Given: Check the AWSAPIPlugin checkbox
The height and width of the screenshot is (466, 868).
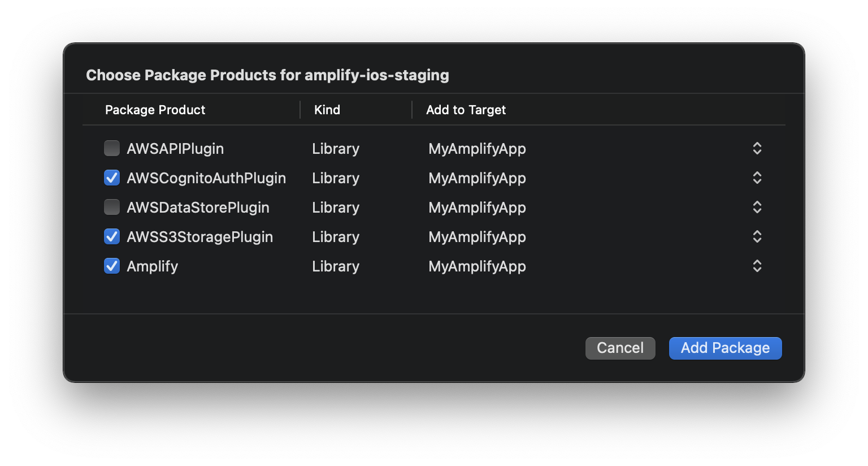Looking at the screenshot, I should tap(112, 148).
